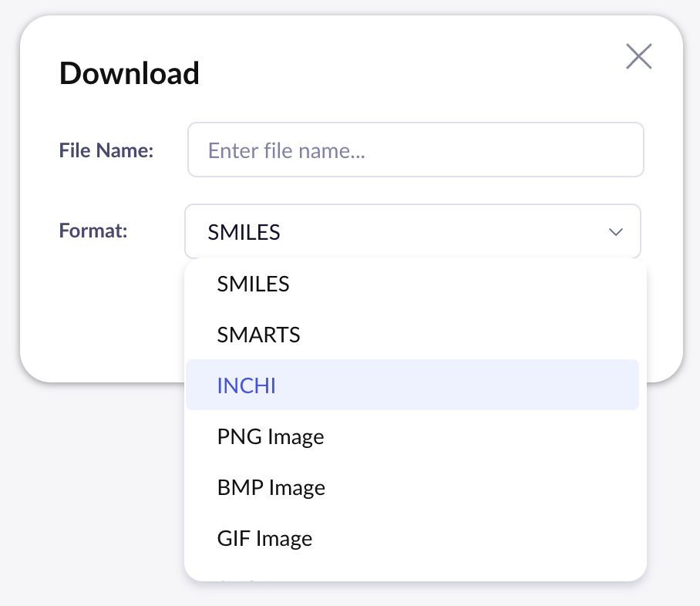Click the File Name input field
This screenshot has width=700, height=606.
(x=416, y=150)
